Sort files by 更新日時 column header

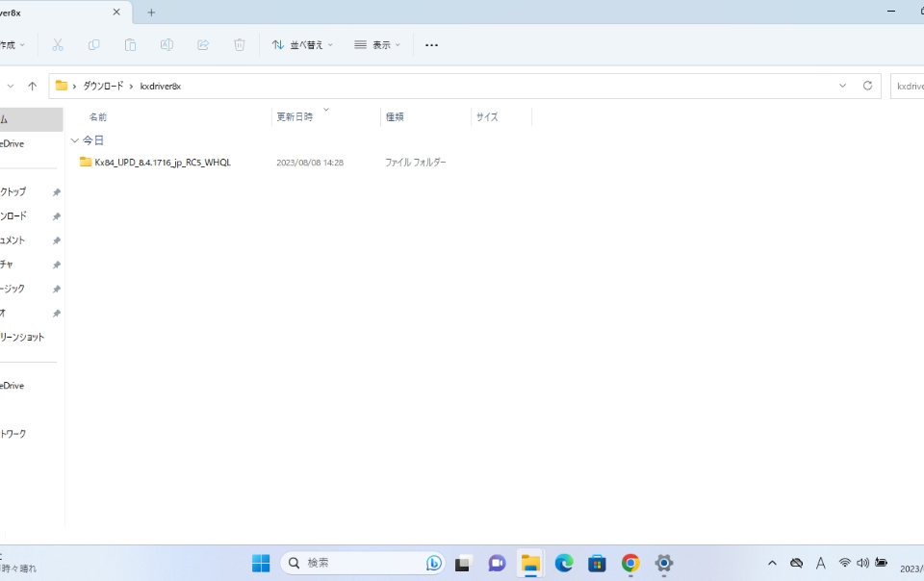pyautogui.click(x=295, y=117)
